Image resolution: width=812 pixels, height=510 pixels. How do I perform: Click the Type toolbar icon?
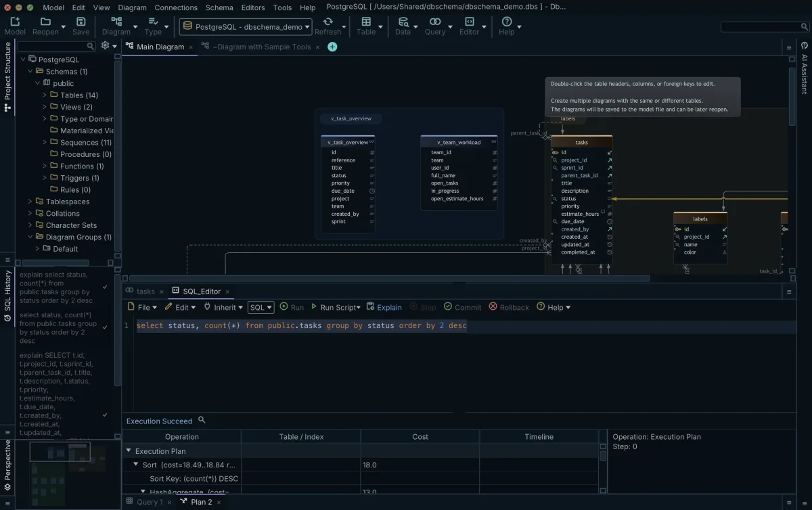pos(153,22)
